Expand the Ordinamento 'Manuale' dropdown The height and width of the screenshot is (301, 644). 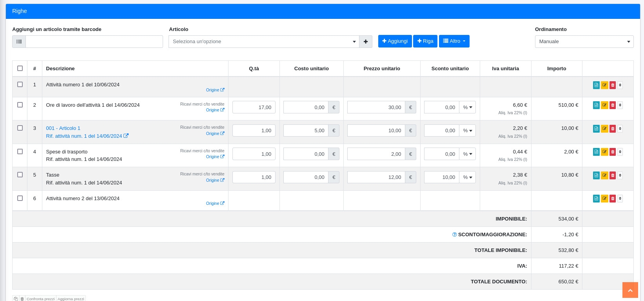pyautogui.click(x=584, y=42)
